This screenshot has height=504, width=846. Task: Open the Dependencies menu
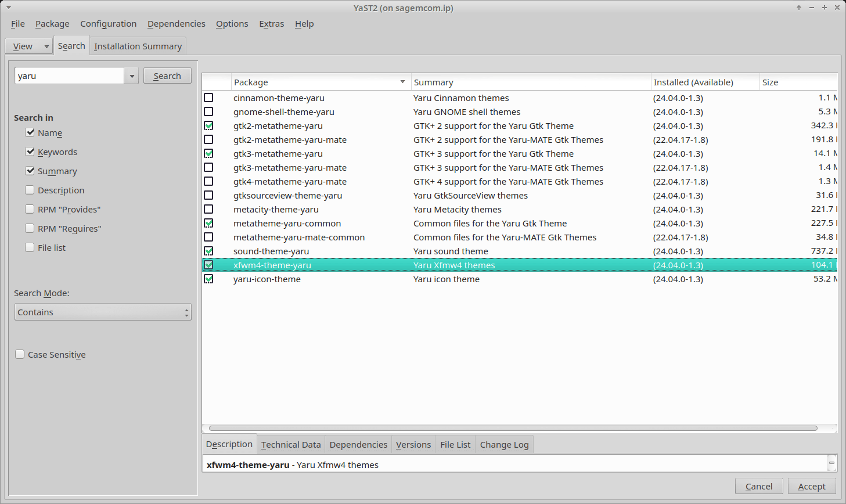click(x=176, y=24)
